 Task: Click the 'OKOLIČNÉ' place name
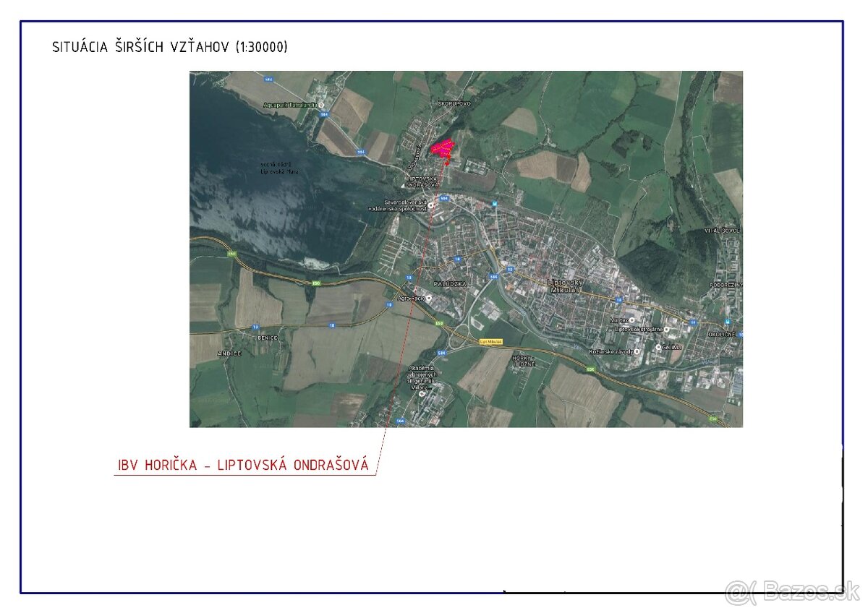click(721, 335)
